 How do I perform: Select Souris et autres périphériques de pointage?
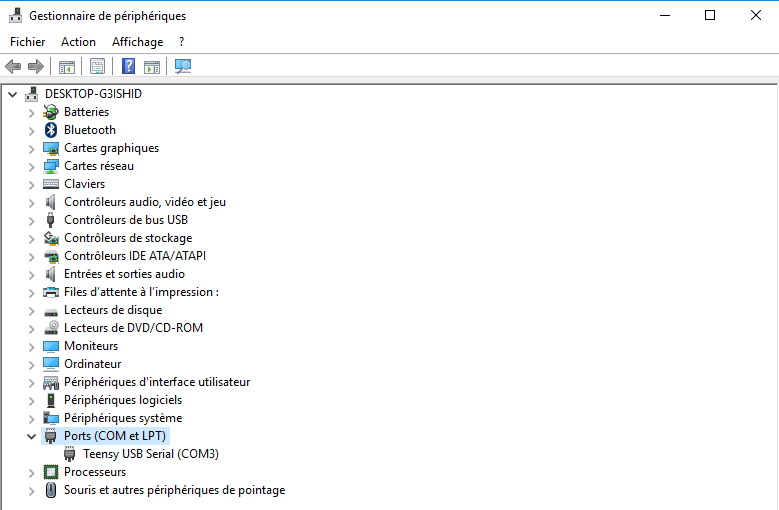[174, 490]
